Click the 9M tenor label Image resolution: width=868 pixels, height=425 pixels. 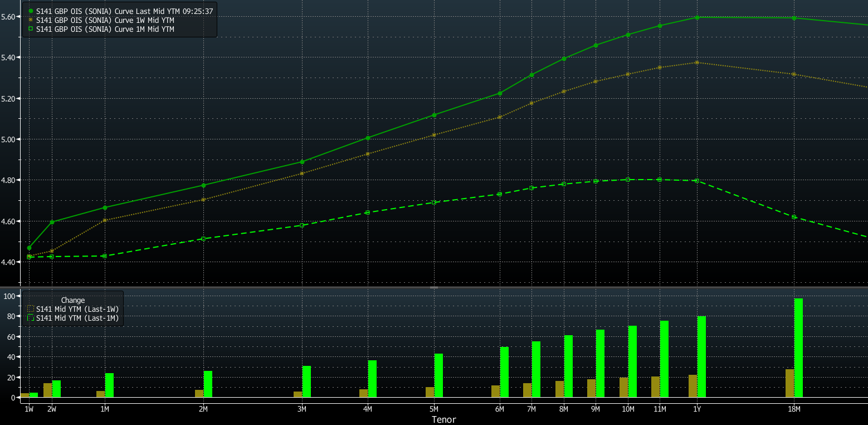[596, 409]
